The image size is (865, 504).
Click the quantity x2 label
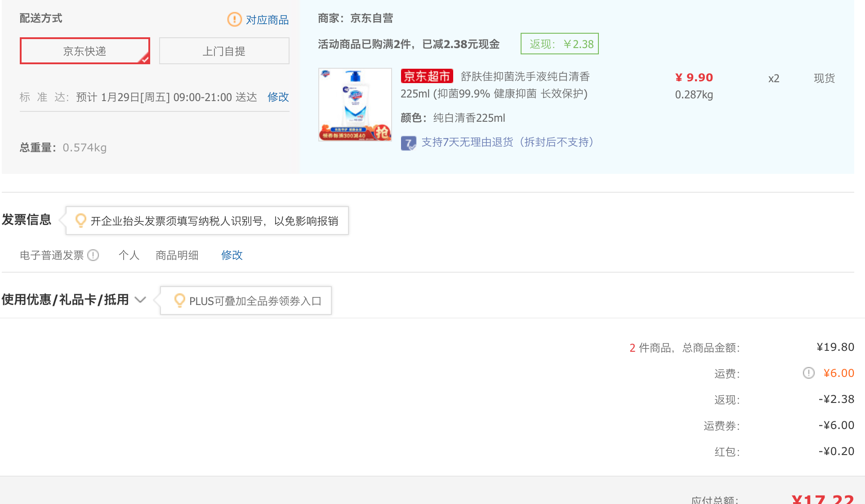(774, 79)
